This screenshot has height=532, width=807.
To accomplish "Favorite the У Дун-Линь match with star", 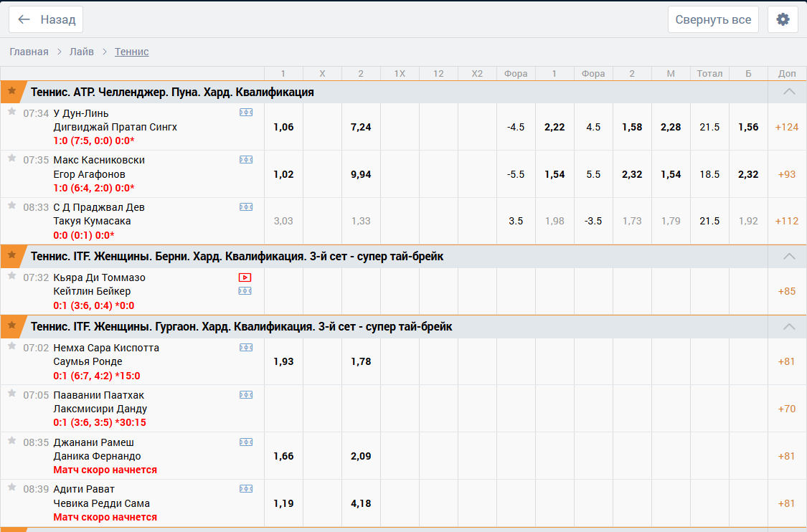I will (11, 112).
